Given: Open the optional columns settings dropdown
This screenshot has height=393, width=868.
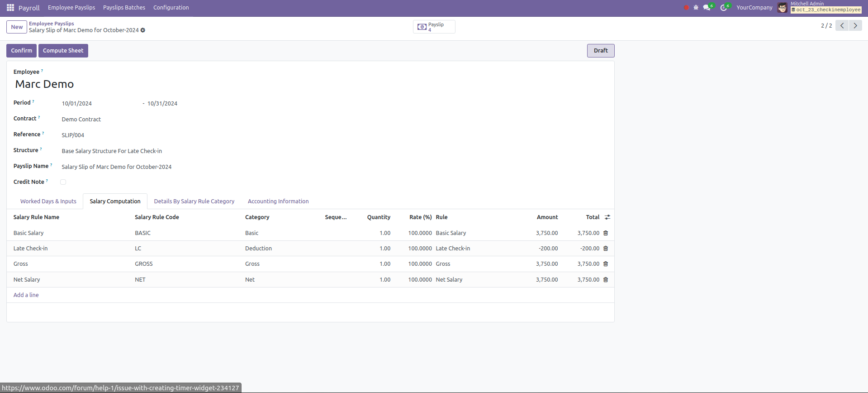Looking at the screenshot, I should (607, 217).
